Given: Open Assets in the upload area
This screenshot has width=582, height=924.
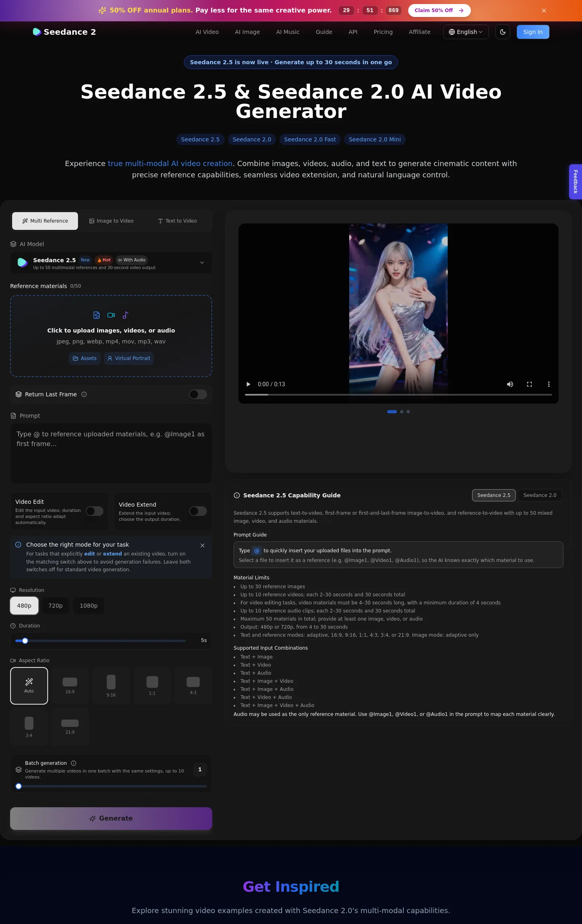Looking at the screenshot, I should (x=84, y=358).
